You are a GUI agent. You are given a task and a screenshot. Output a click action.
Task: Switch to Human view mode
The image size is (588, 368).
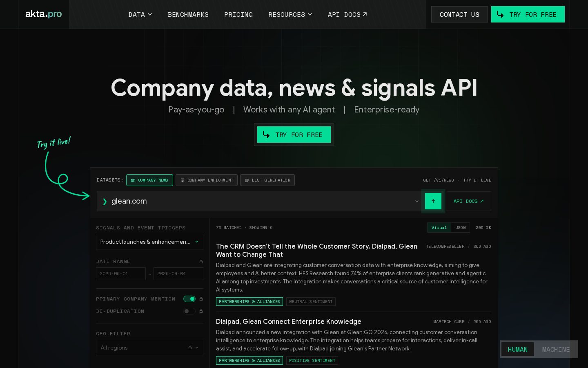coord(517,349)
